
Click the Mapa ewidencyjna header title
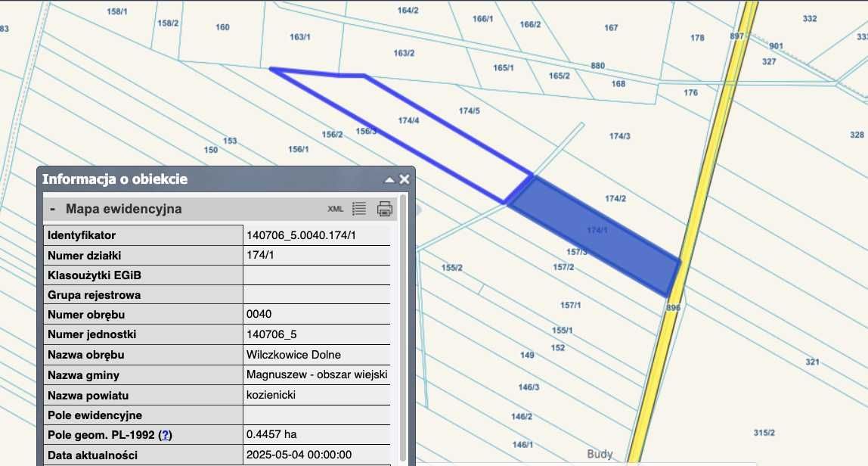coord(123,209)
